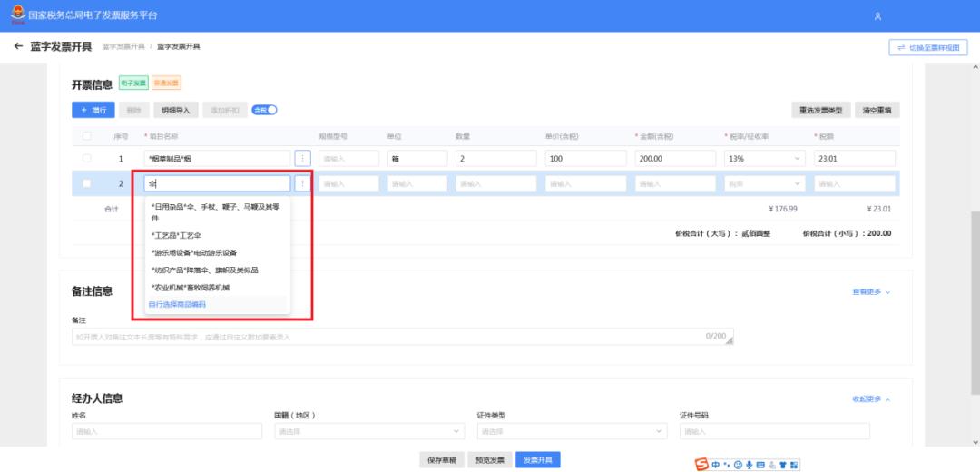Click the 发票开具 submit button
The height and width of the screenshot is (472, 980).
538,459
